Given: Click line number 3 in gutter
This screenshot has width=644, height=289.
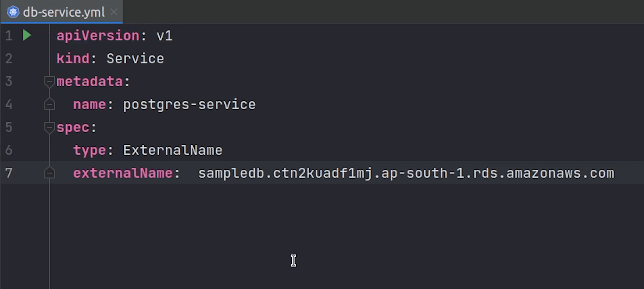Looking at the screenshot, I should tap(9, 82).
